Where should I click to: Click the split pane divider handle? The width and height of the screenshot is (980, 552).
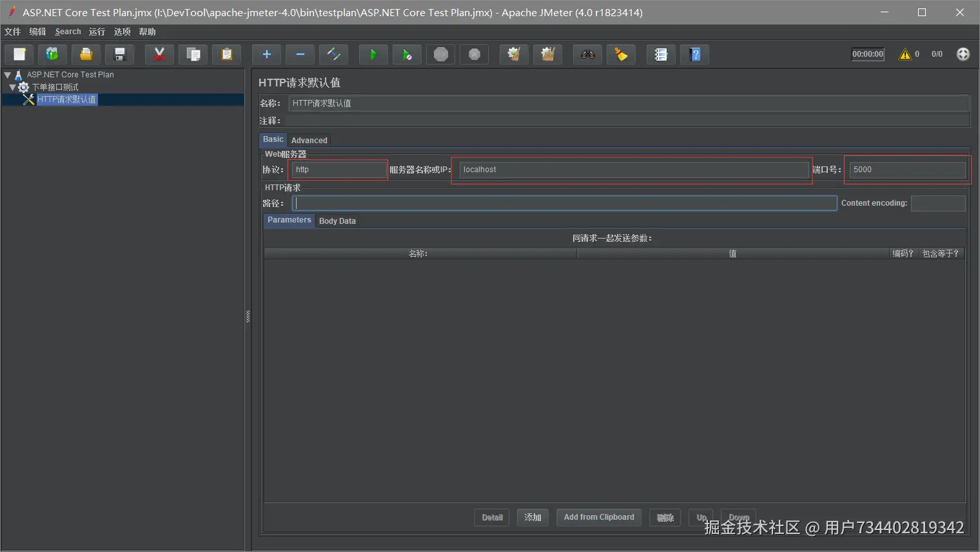(248, 316)
